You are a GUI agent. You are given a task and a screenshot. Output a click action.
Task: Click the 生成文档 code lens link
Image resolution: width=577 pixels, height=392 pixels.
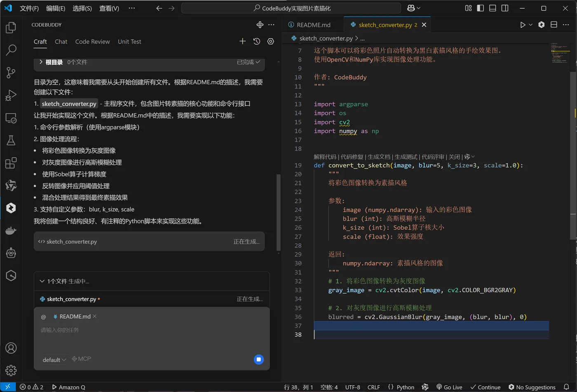coord(379,157)
